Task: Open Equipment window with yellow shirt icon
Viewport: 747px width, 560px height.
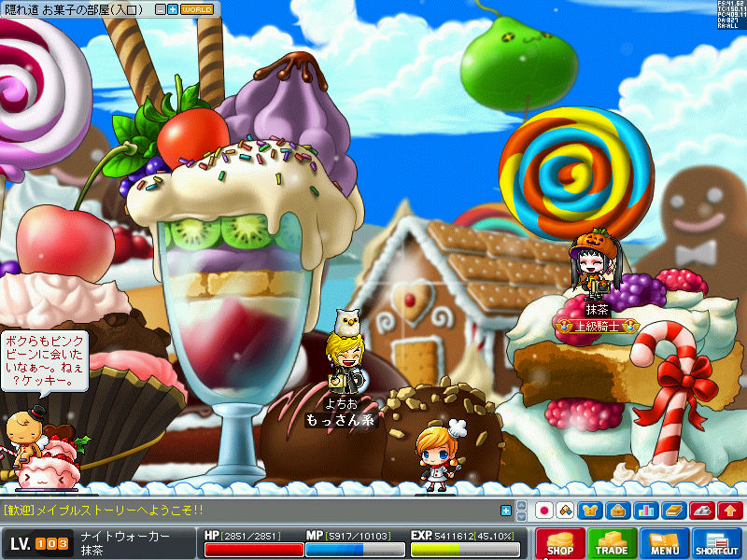Action: pyautogui.click(x=590, y=511)
